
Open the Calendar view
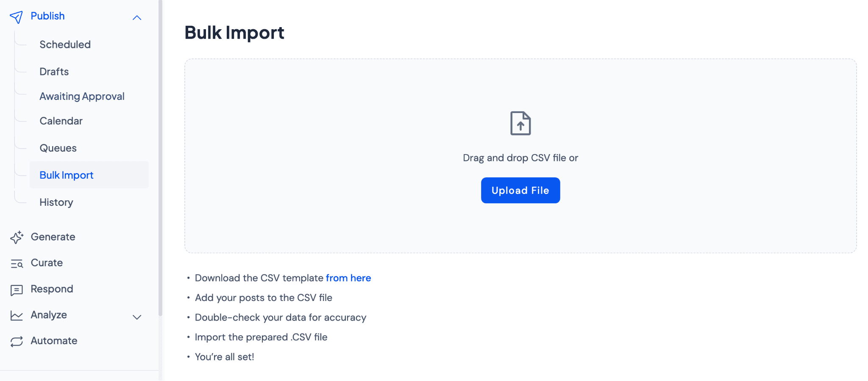click(61, 121)
